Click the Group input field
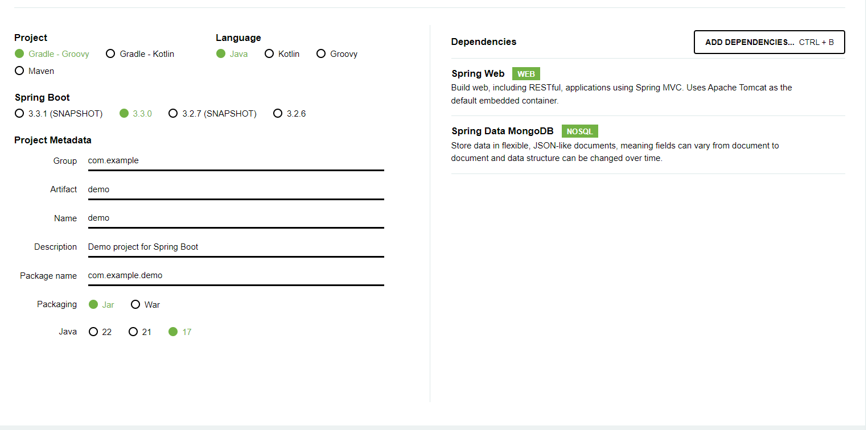Viewport: 868px width, 430px height. tap(236, 161)
